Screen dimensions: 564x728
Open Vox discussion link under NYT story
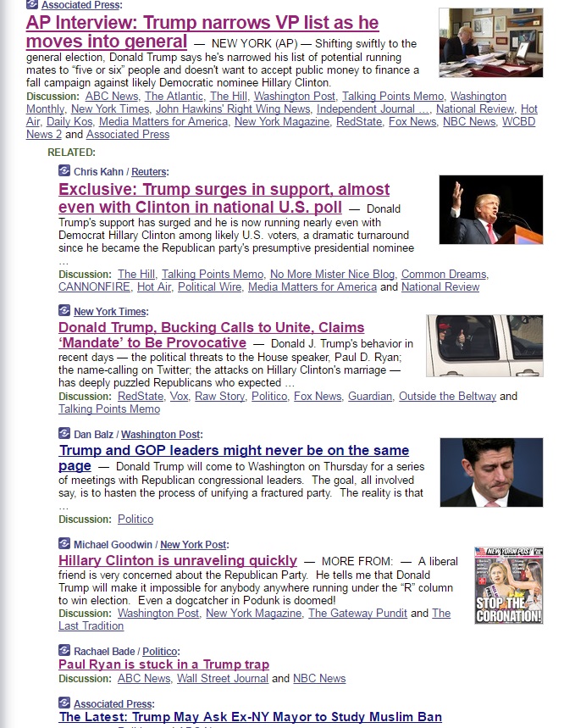pyautogui.click(x=179, y=396)
